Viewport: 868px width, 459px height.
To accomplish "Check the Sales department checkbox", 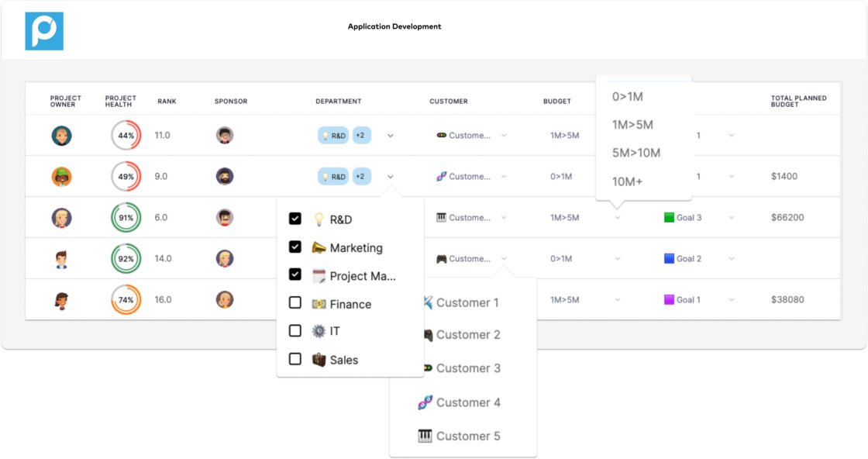I will pos(295,359).
